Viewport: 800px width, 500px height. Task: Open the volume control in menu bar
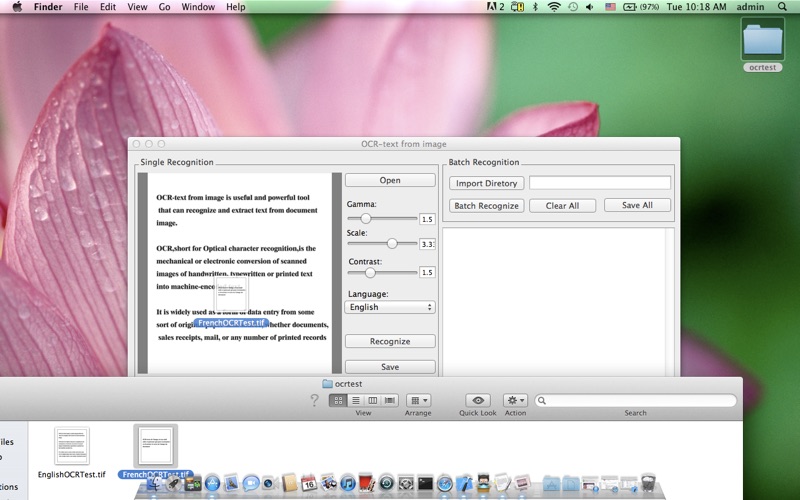point(590,7)
